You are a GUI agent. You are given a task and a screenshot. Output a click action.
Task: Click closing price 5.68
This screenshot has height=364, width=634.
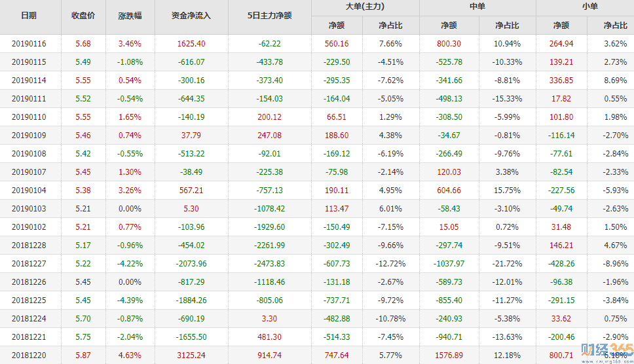pyautogui.click(x=83, y=44)
